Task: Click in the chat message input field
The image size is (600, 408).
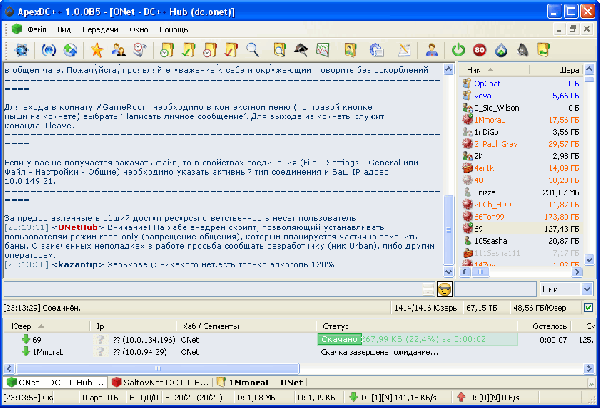Action: point(213,289)
